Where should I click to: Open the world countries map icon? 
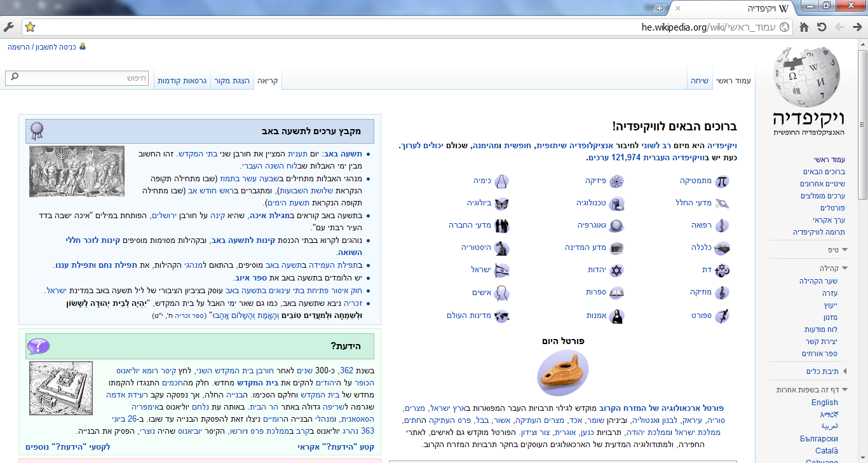[x=502, y=315]
